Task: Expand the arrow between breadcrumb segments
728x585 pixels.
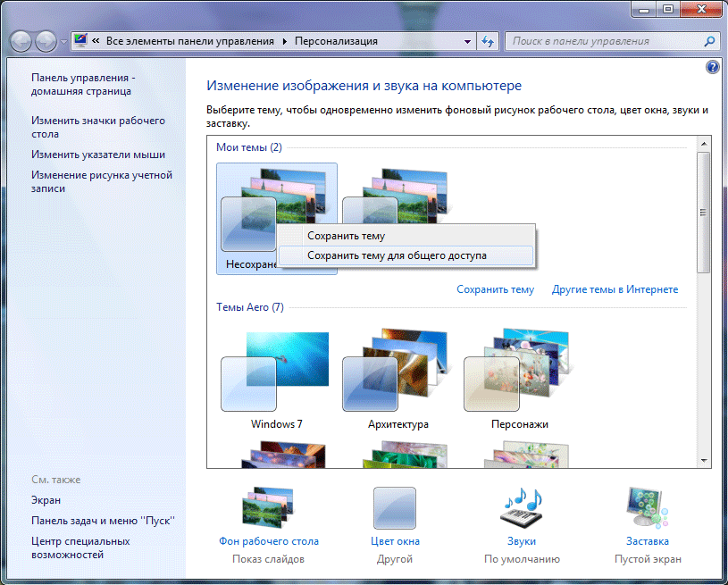Action: 285,41
